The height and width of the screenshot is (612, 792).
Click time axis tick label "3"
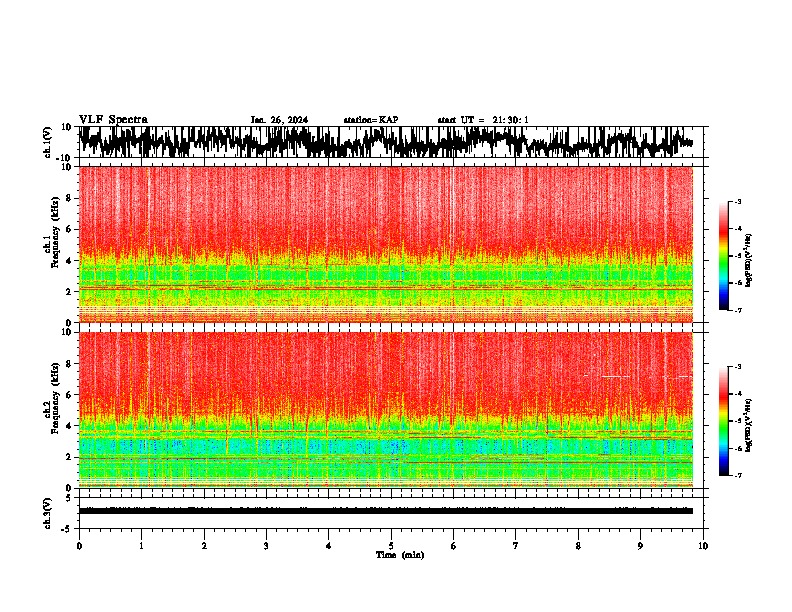[x=266, y=546]
